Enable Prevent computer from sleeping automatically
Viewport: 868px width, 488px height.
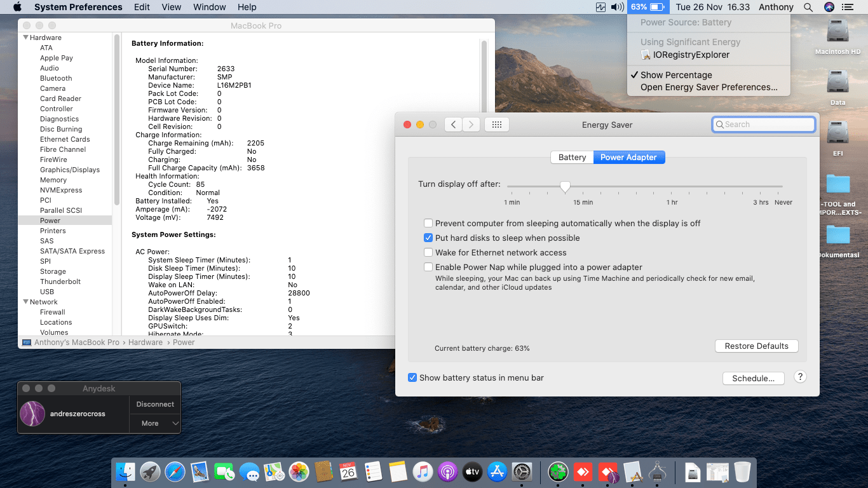[429, 223]
